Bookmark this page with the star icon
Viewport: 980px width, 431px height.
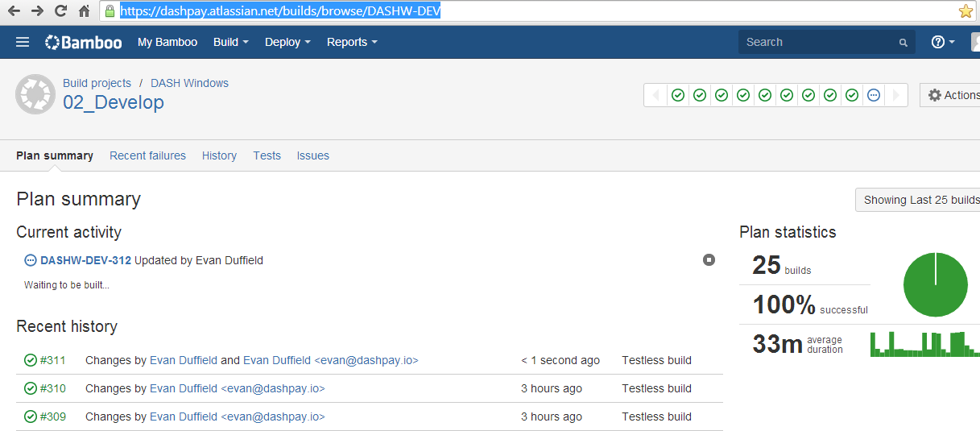[966, 11]
